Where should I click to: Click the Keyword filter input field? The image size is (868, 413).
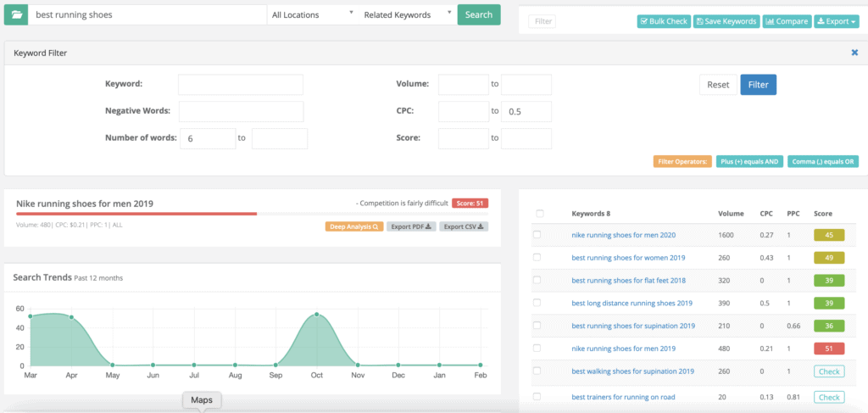click(241, 85)
